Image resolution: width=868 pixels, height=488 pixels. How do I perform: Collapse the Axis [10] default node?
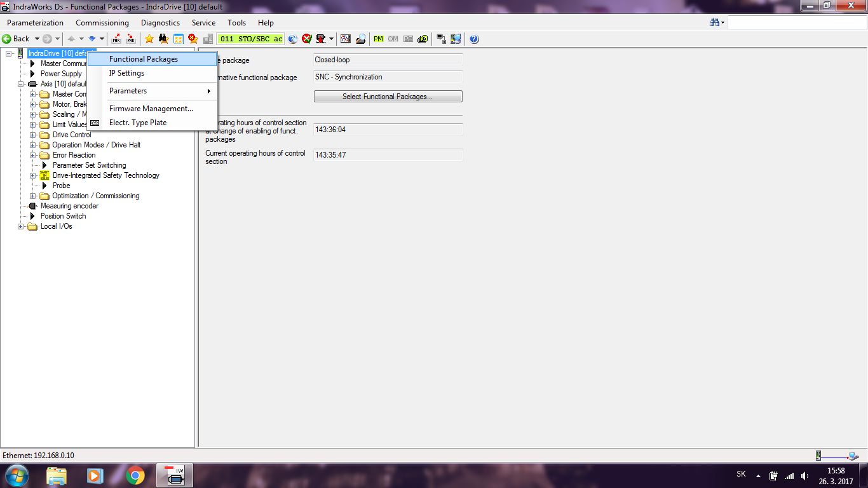click(x=21, y=84)
